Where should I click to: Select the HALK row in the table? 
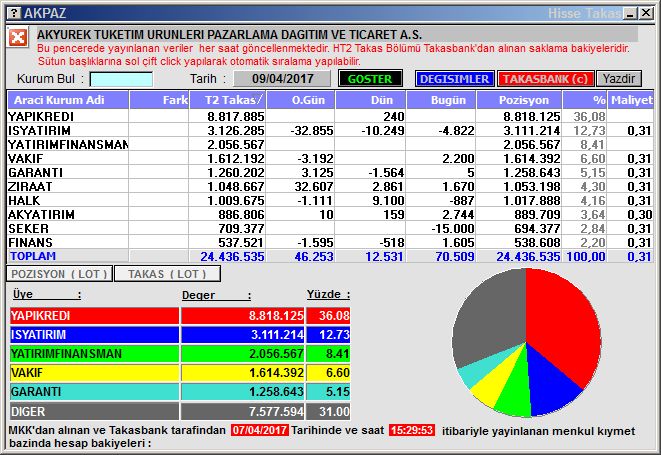click(x=330, y=200)
